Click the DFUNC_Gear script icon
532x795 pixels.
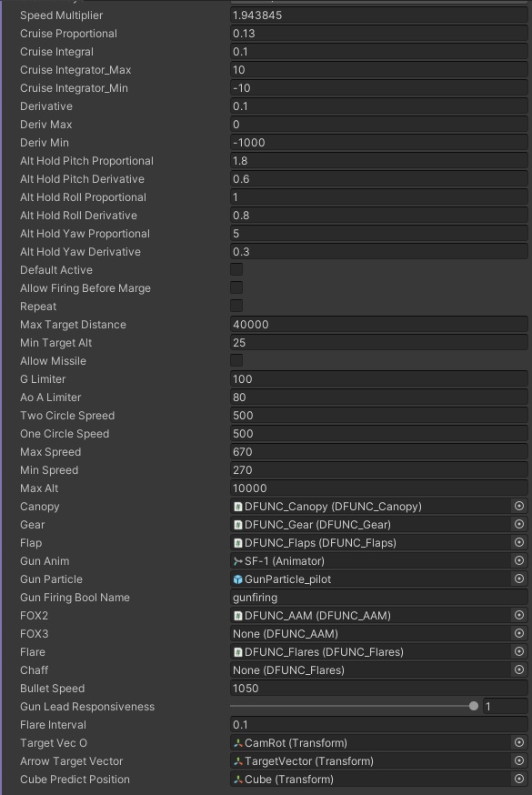click(x=237, y=525)
